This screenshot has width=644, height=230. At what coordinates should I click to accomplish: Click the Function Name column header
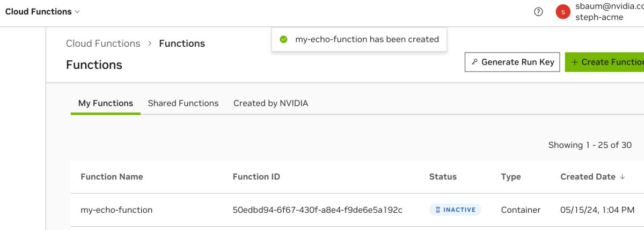[112, 177]
